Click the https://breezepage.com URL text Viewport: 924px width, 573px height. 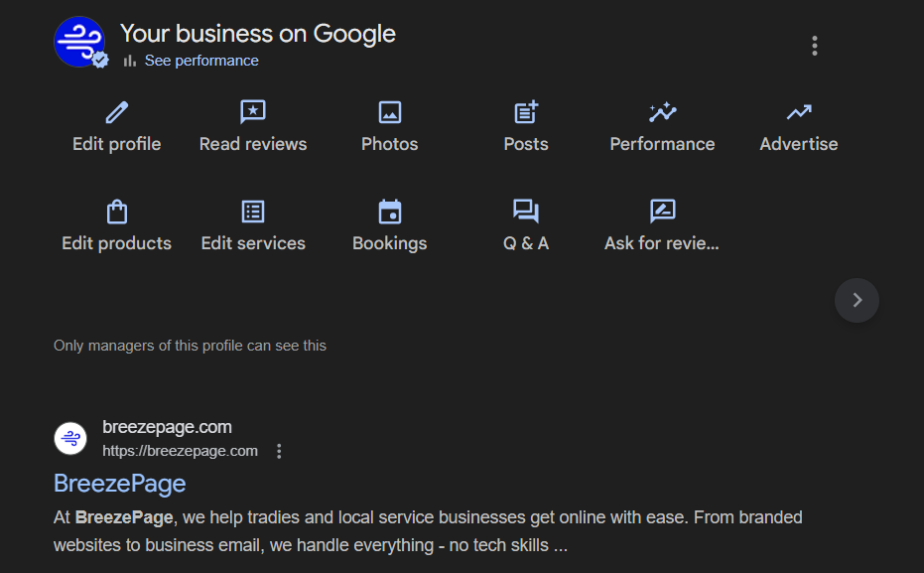click(180, 452)
